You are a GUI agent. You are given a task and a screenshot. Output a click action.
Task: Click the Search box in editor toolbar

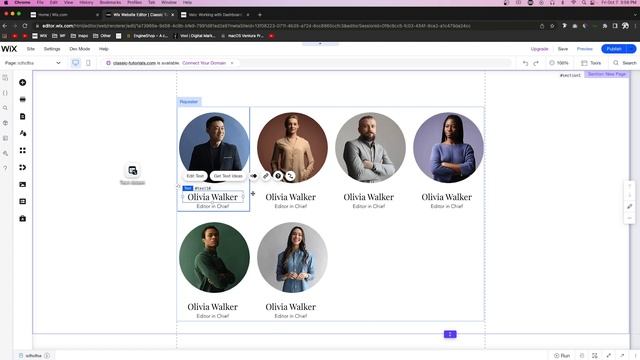tap(624, 63)
